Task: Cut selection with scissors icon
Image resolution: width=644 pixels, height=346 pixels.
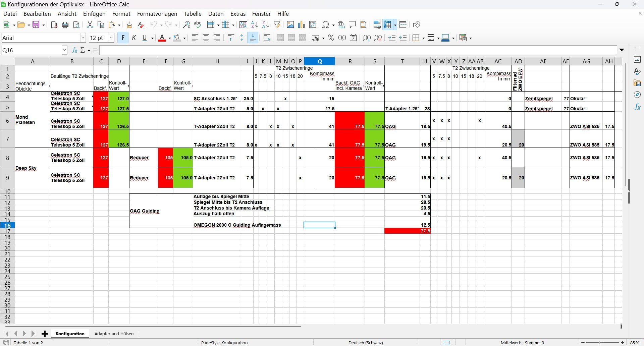Action: 90,24
